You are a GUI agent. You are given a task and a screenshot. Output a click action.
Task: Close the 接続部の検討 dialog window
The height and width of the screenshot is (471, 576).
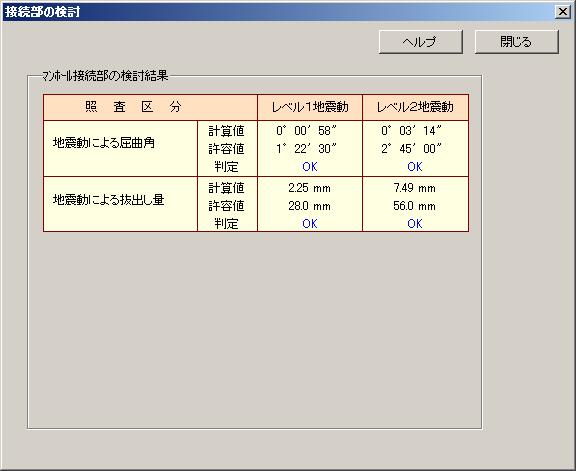pyautogui.click(x=562, y=12)
